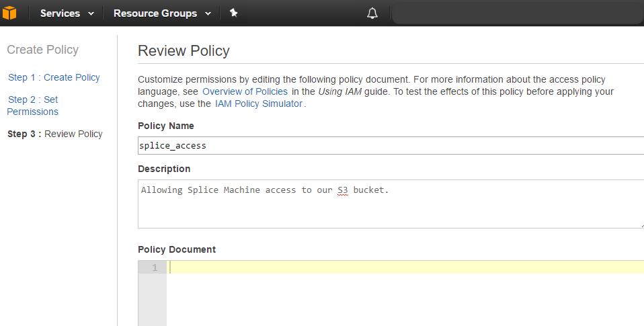Click the Policy Name field with splice_access
The height and width of the screenshot is (326, 644).
pyautogui.click(x=391, y=146)
